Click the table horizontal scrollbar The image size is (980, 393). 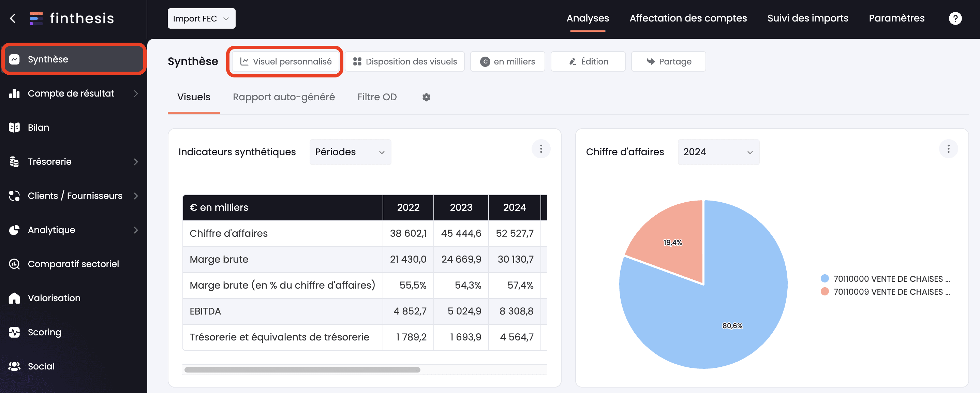pos(302,370)
